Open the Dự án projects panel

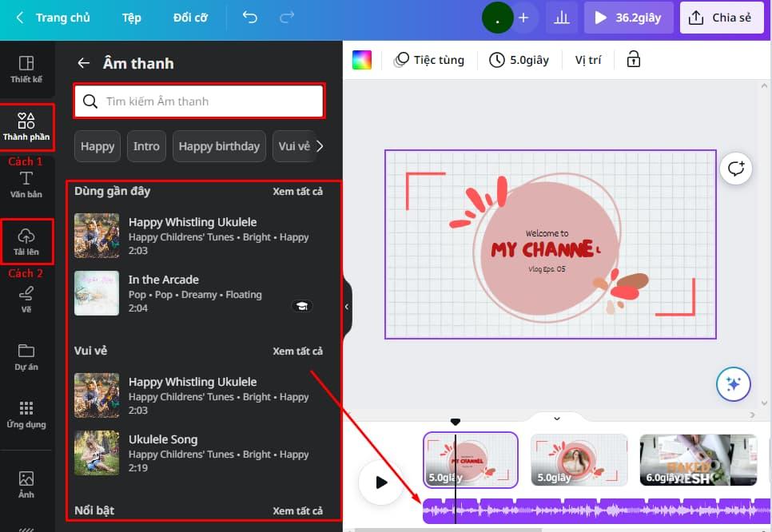pyautogui.click(x=26, y=357)
